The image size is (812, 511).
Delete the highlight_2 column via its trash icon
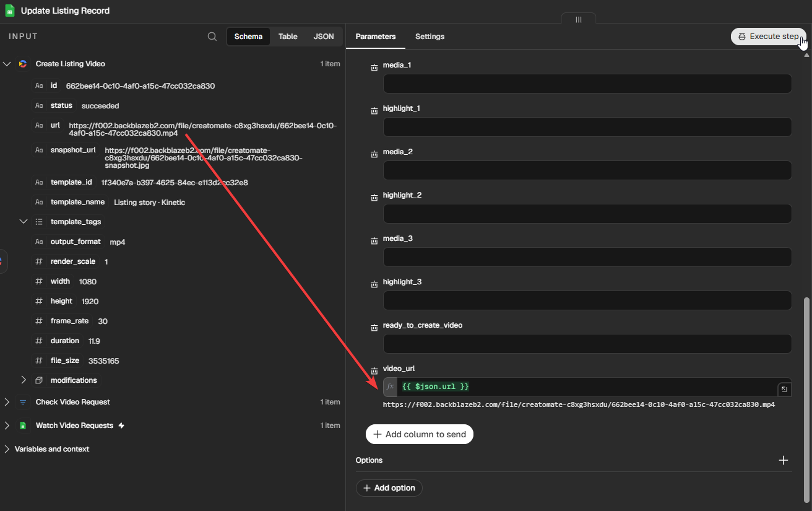point(374,198)
